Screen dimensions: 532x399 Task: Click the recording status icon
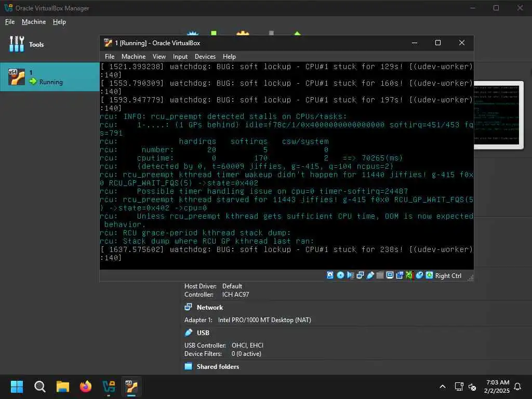[400, 275]
